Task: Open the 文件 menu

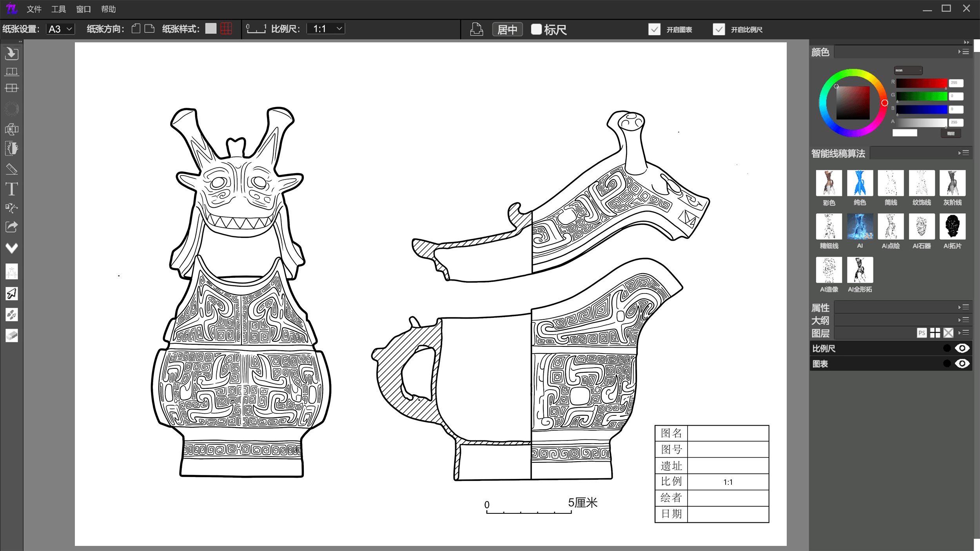Action: pyautogui.click(x=34, y=9)
